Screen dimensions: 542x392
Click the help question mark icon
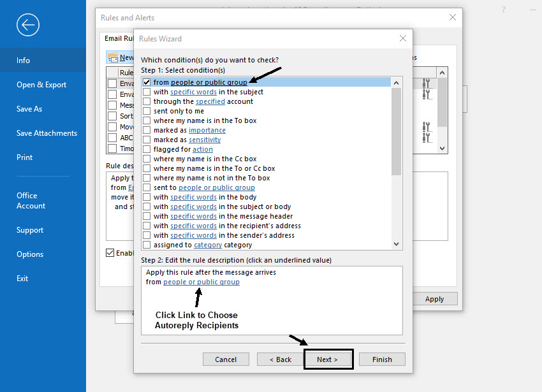[x=503, y=10]
